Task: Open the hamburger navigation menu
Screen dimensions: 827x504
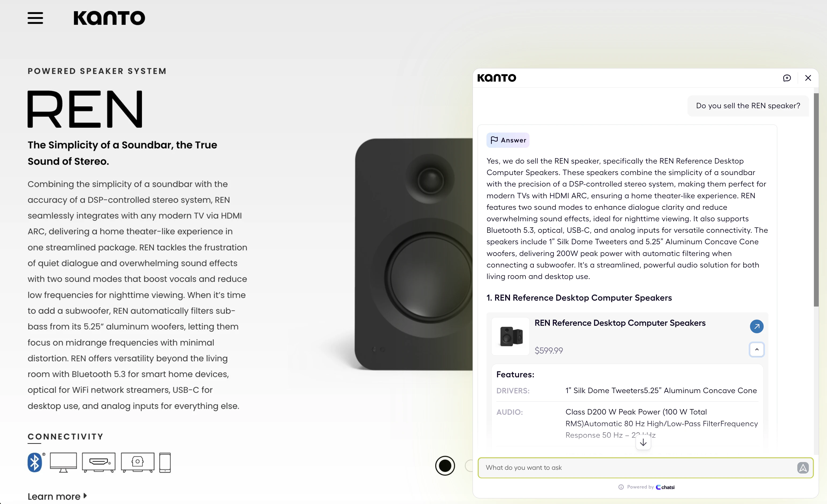Action: click(x=35, y=18)
